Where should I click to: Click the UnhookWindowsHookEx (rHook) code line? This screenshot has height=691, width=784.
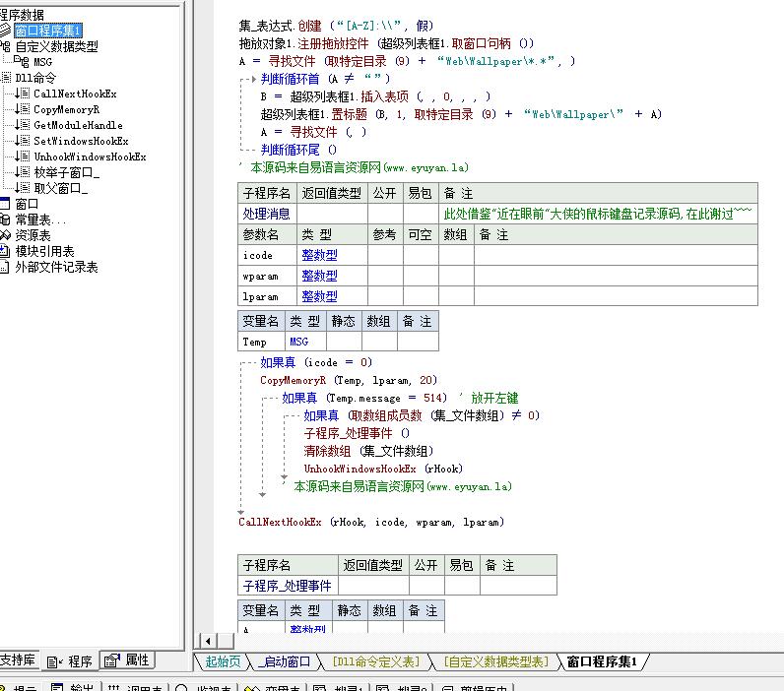[x=383, y=469]
